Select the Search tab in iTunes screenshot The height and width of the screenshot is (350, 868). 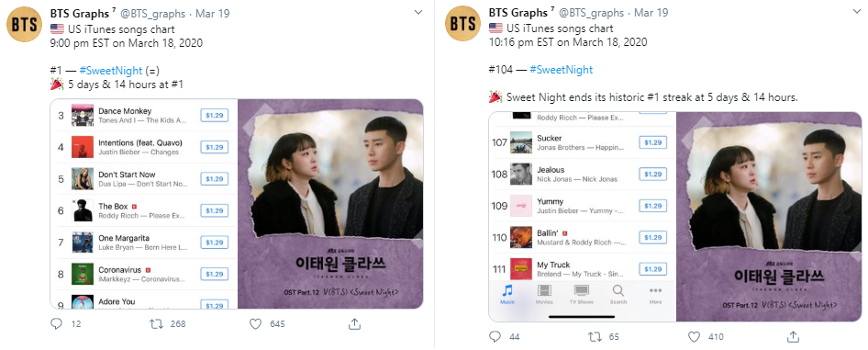(x=618, y=294)
